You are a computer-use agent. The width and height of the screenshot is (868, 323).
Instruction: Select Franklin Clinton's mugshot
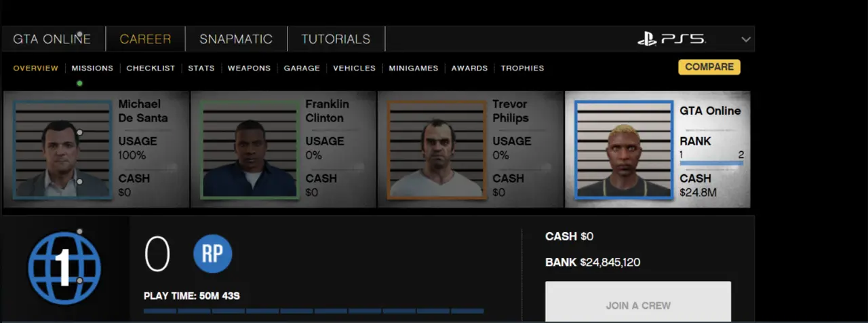point(250,149)
